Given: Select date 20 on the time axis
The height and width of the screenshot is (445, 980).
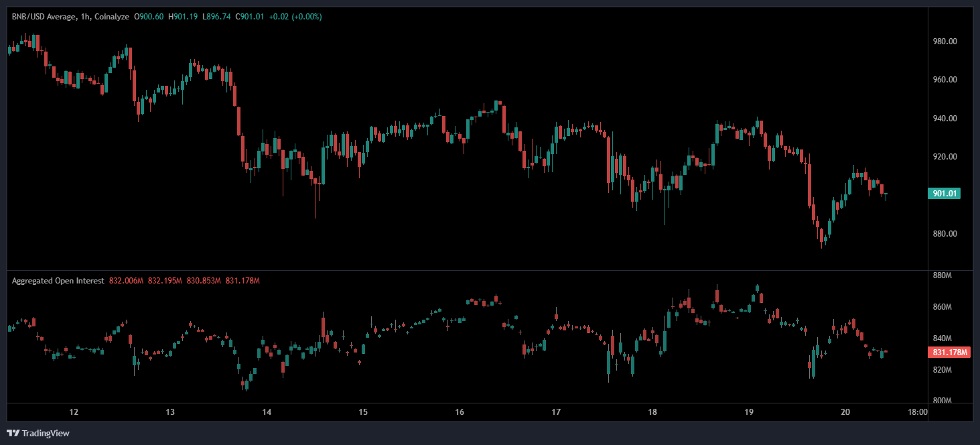Looking at the screenshot, I should tap(845, 412).
